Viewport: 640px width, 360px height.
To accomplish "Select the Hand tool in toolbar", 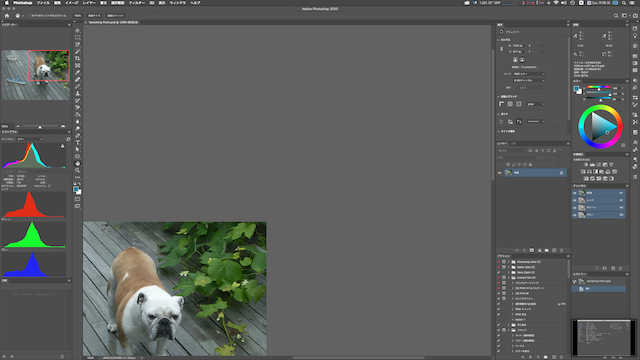I will point(78,163).
